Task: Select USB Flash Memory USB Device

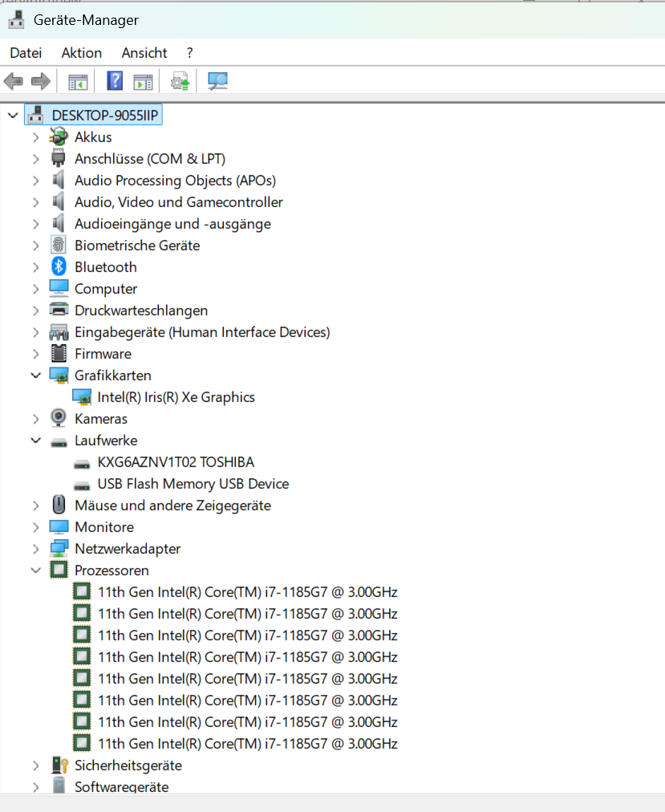Action: pos(193,484)
